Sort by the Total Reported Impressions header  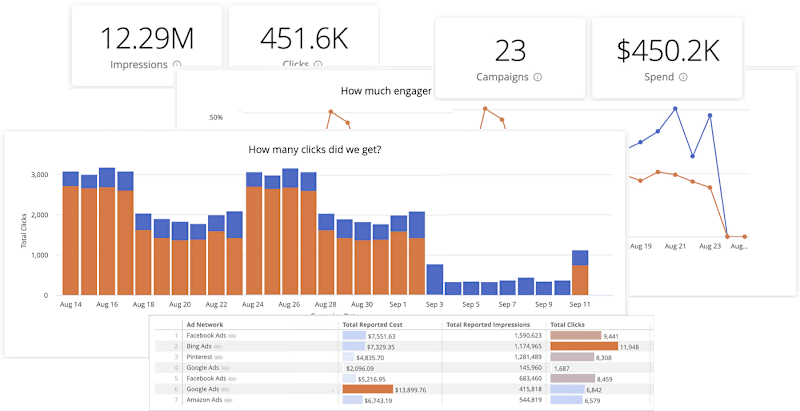(x=488, y=325)
